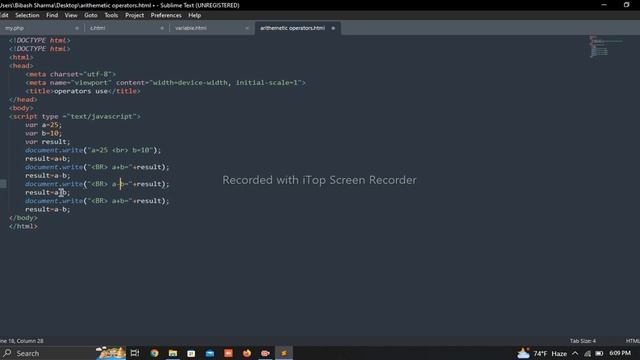Viewport: 640px width, 360px height.
Task: Open the Mail app taskbar icon
Action: [x=210, y=353]
